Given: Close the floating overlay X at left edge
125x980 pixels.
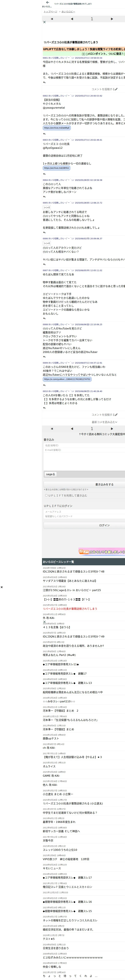Looking at the screenshot, I should coord(1,587).
